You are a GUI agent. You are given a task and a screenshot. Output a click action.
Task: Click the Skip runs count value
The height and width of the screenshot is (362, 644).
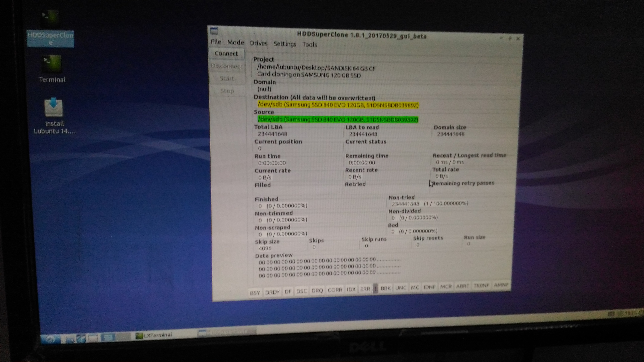[366, 246]
